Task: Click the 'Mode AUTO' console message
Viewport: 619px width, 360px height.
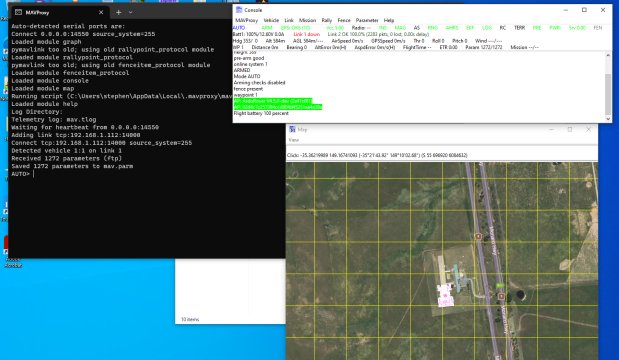Action: [x=247, y=76]
